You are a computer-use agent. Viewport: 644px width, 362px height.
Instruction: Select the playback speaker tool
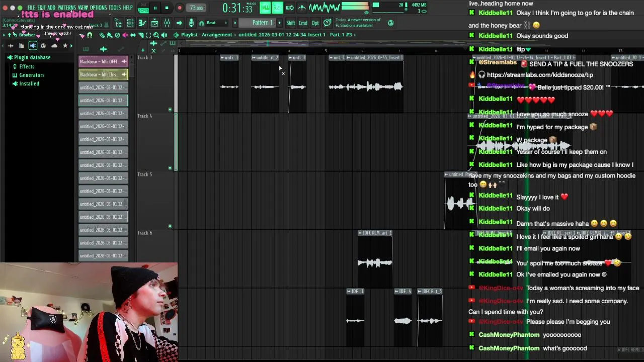(164, 35)
